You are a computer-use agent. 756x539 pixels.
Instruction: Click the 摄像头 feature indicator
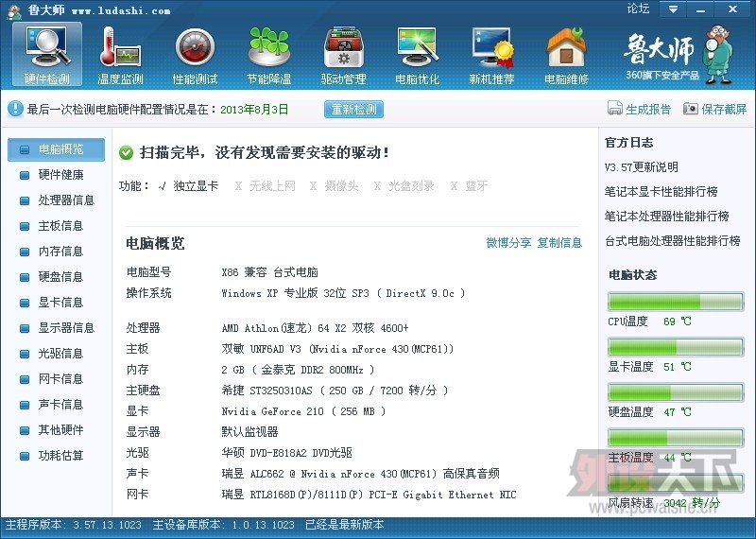pos(335,185)
